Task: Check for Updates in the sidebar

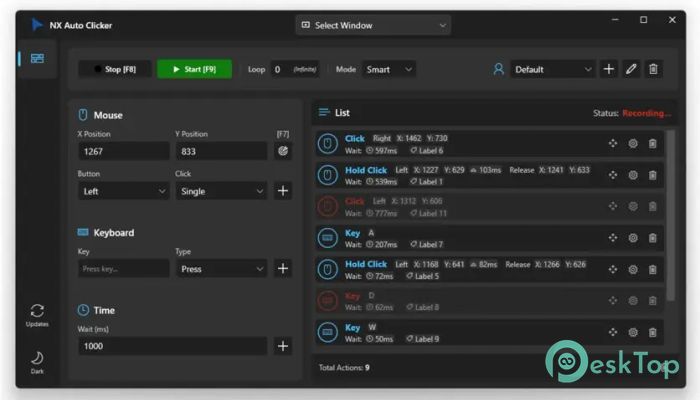Action: [x=37, y=315]
